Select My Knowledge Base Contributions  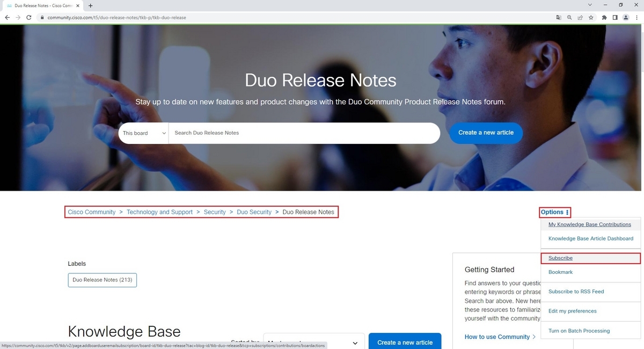(x=590, y=224)
